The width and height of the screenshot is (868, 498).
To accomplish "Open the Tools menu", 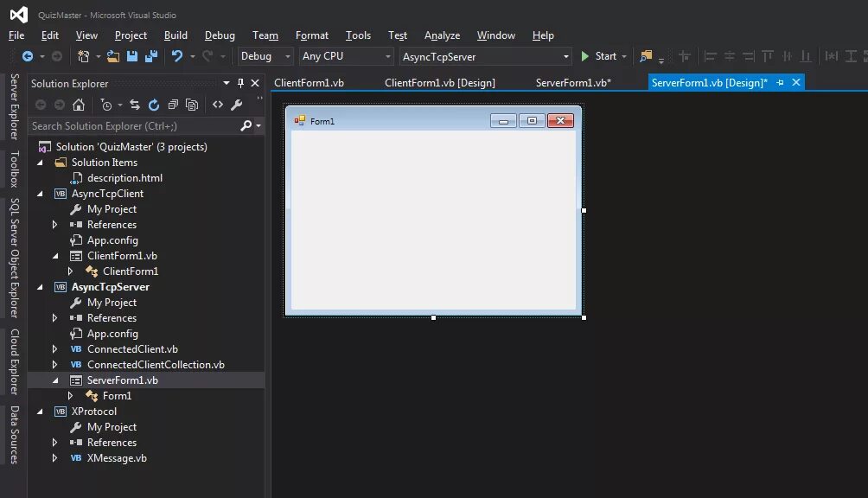I will pyautogui.click(x=358, y=35).
